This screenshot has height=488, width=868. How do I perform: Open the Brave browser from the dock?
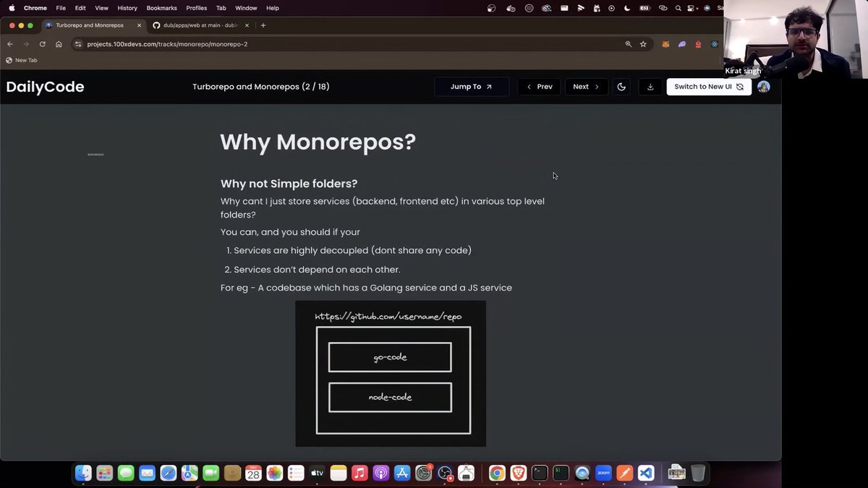click(518, 473)
